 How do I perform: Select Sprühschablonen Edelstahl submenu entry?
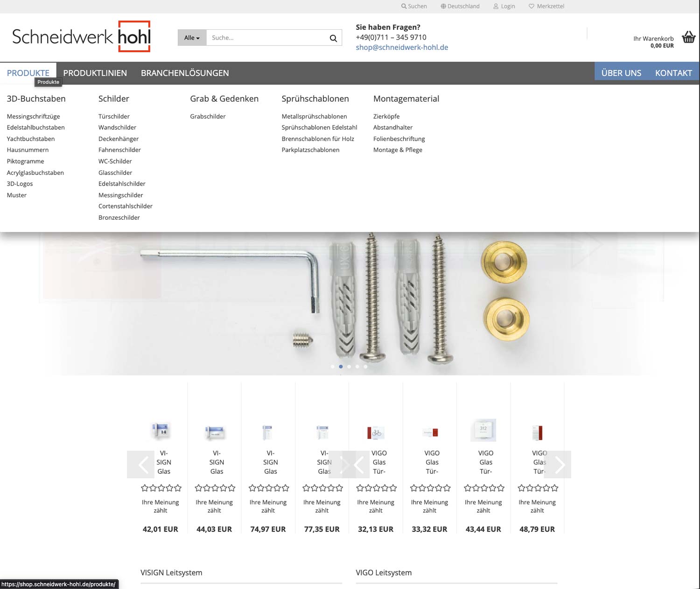tap(319, 127)
